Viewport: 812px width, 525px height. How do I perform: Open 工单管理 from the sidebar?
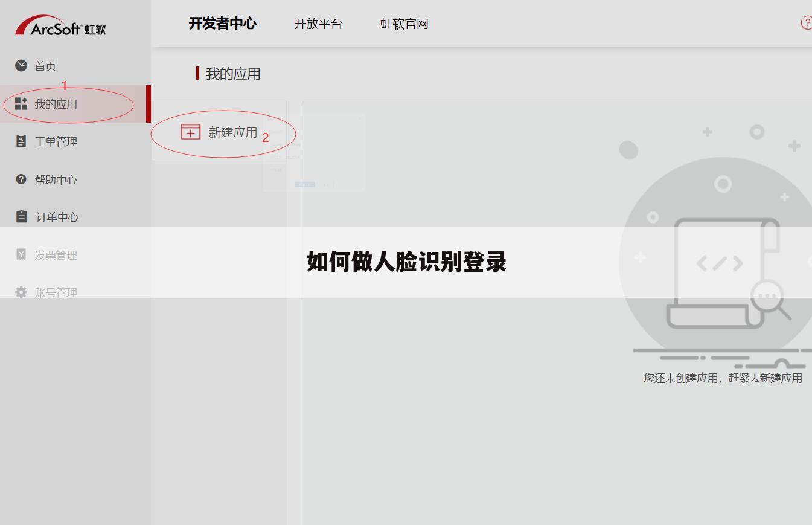56,141
